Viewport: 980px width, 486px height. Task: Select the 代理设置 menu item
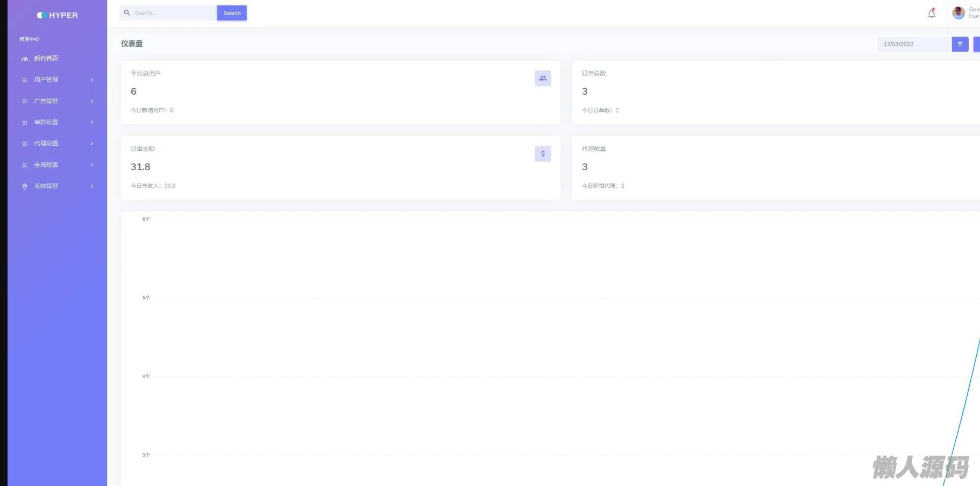click(46, 144)
